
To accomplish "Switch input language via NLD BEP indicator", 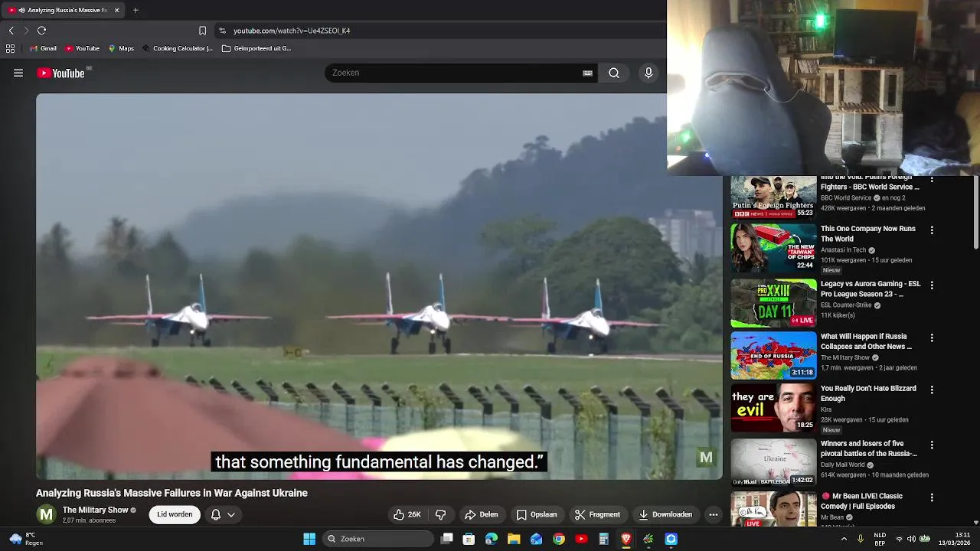I will [x=880, y=539].
